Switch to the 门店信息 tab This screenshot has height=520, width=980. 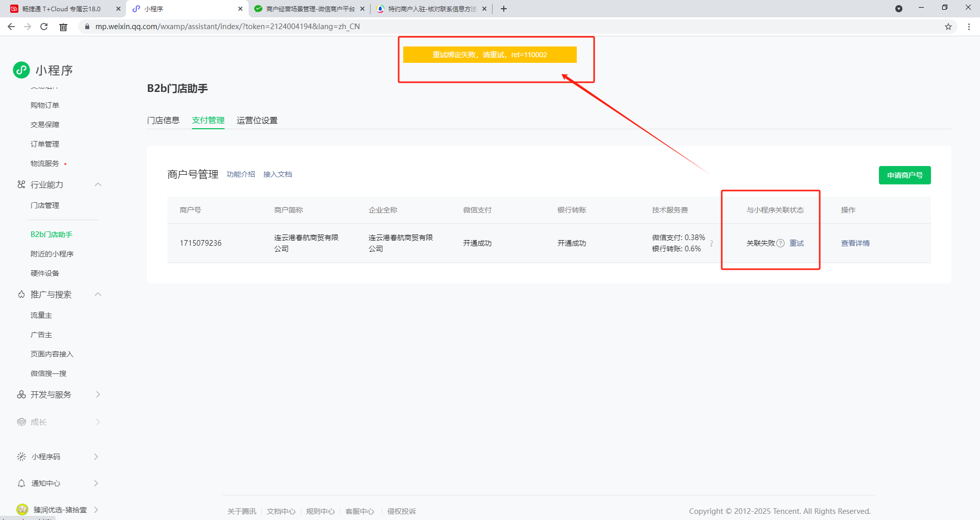click(163, 121)
